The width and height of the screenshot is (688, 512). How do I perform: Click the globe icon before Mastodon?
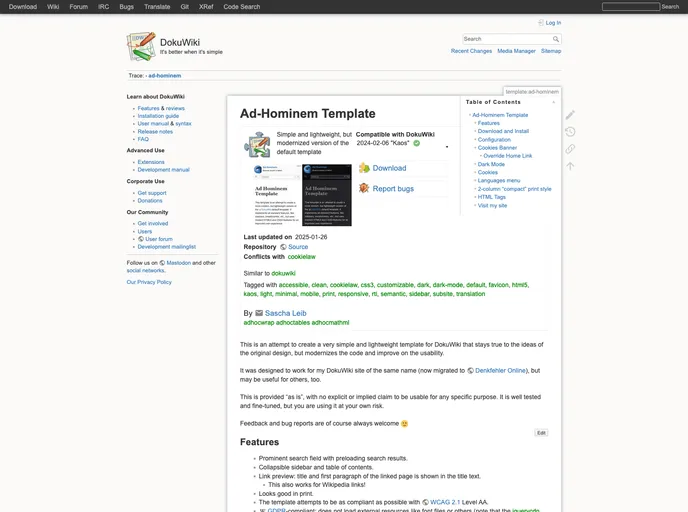[162, 263]
